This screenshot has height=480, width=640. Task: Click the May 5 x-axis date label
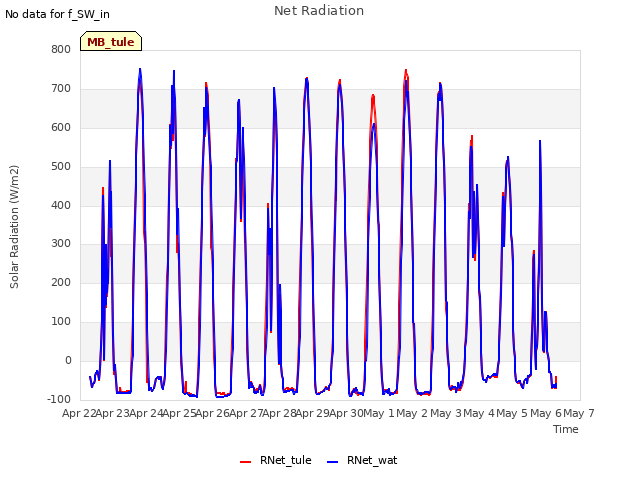click(513, 413)
